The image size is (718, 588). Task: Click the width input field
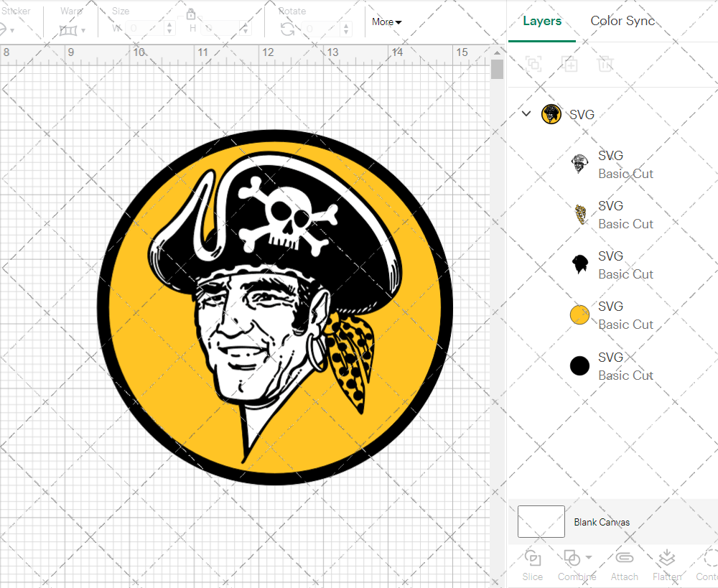pos(144,29)
